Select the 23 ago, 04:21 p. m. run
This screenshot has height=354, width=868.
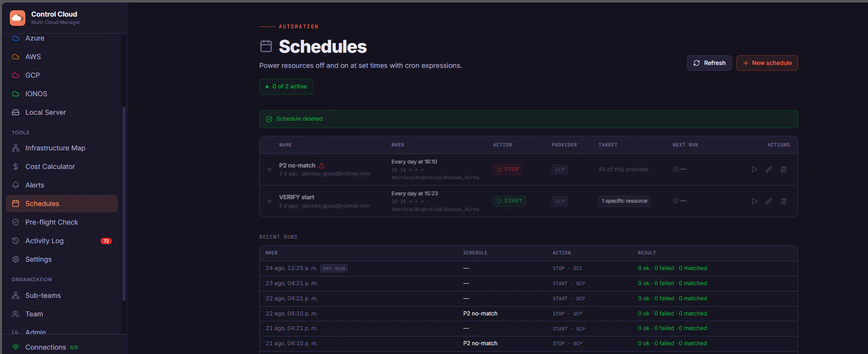click(x=529, y=283)
